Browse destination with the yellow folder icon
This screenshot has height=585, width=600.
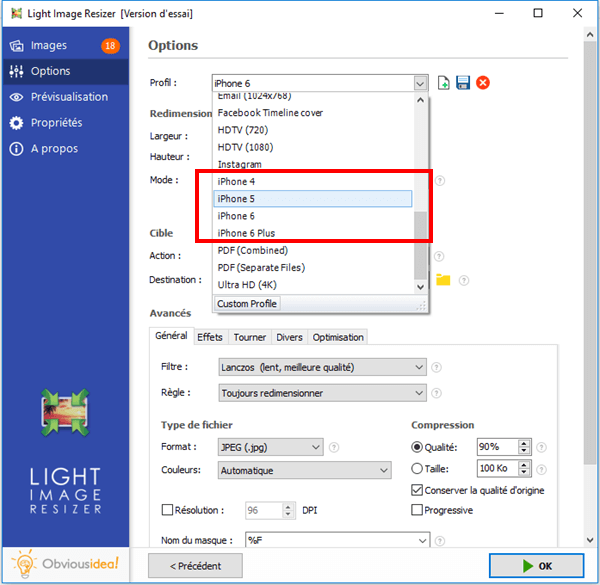[443, 280]
